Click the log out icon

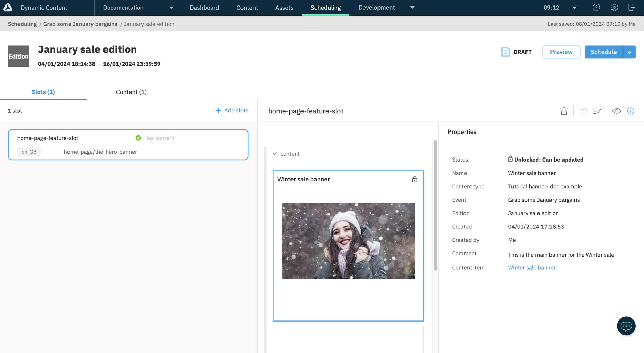pos(632,7)
